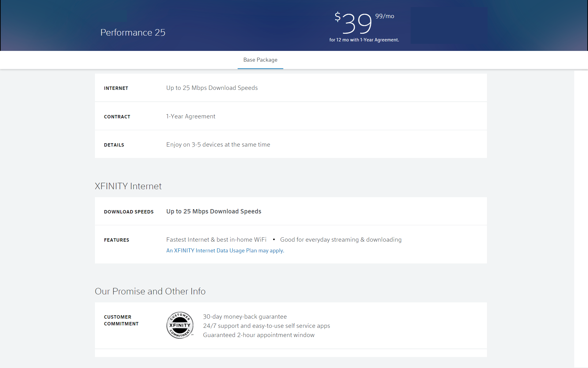Image resolution: width=588 pixels, height=368 pixels.
Task: Click the XFINITY Internet section heading
Action: tap(128, 186)
